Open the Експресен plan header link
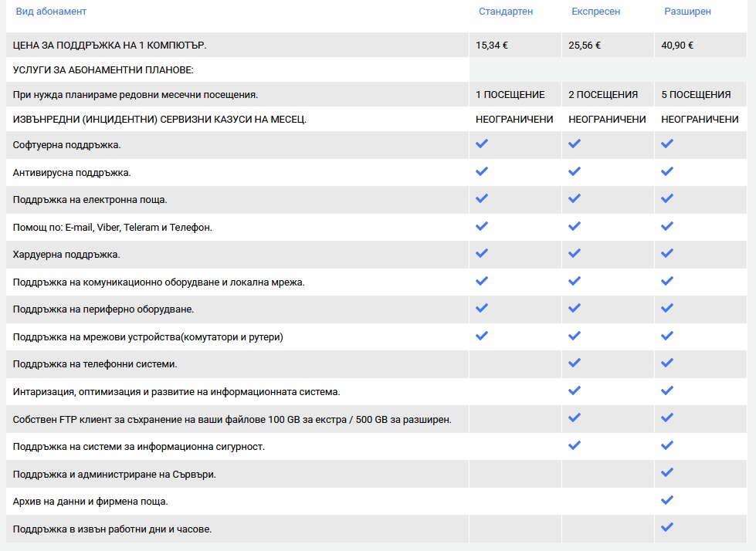Viewport: 756px width, 551px height. (x=596, y=12)
